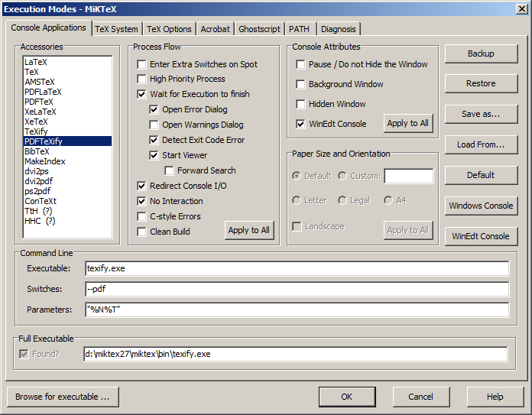Select PDFLaTeX accessory
532x415 pixels.
click(67, 92)
